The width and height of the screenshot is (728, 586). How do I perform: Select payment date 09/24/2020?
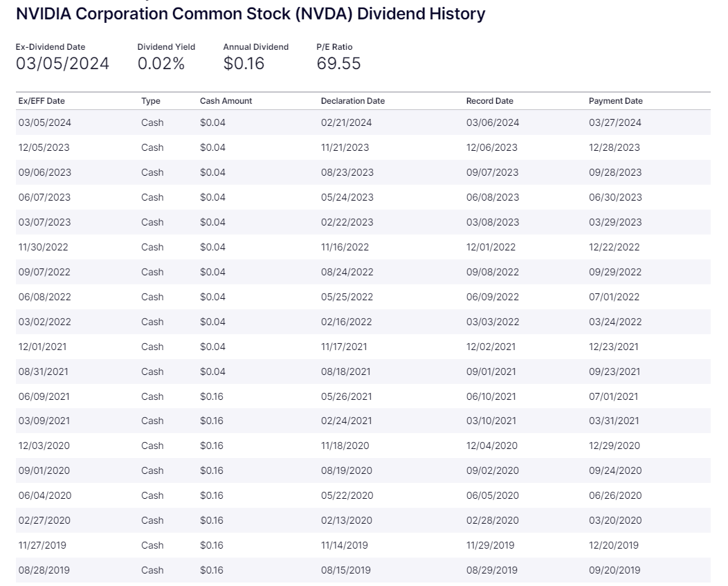pyautogui.click(x=616, y=471)
